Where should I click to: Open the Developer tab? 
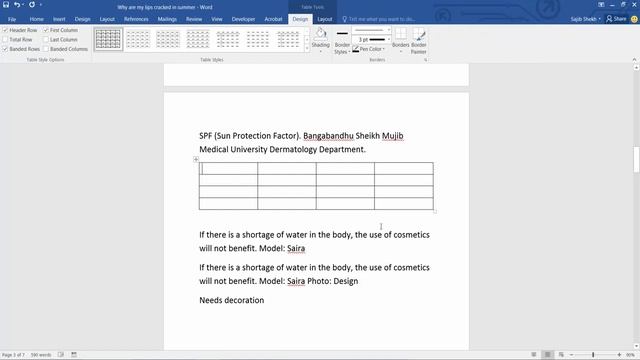point(243,19)
